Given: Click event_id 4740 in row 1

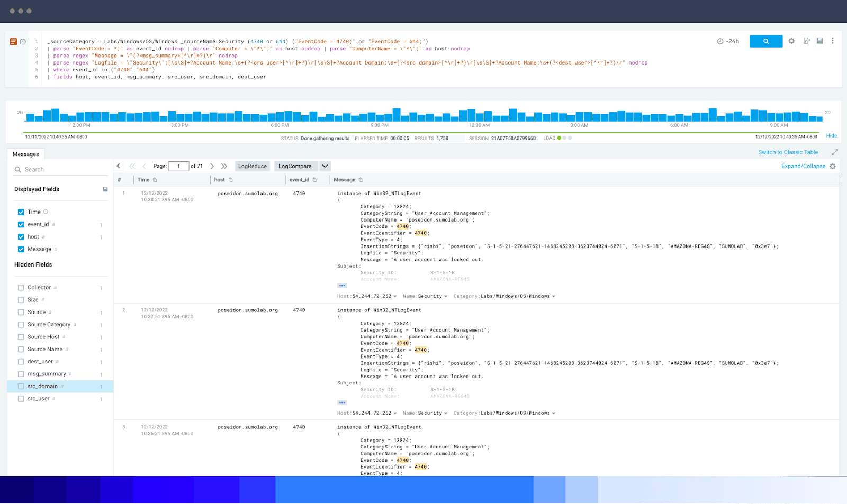Looking at the screenshot, I should pos(299,194).
